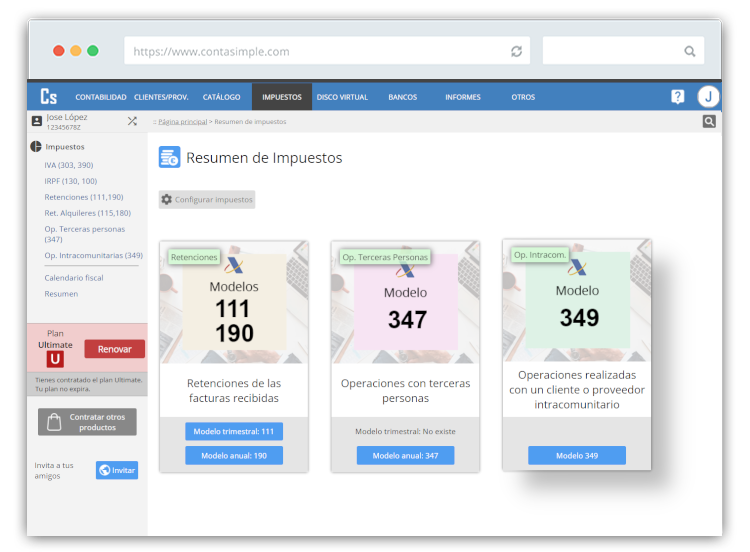Open Calendario fiscal link
The width and height of the screenshot is (750, 552).
73,278
